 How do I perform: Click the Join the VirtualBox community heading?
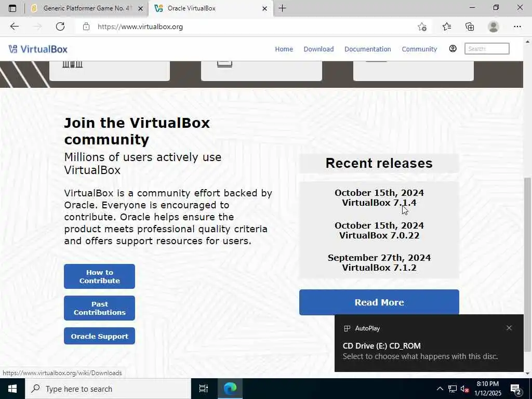(137, 131)
